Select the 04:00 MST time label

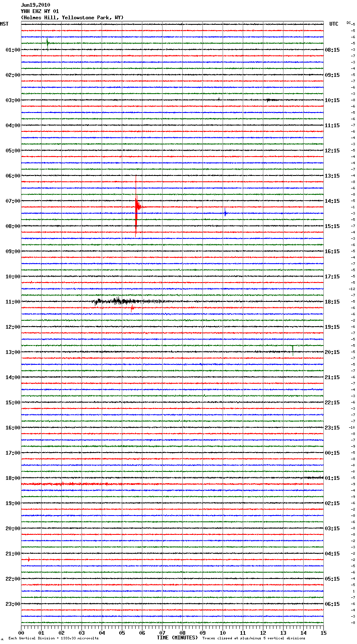tap(13, 126)
